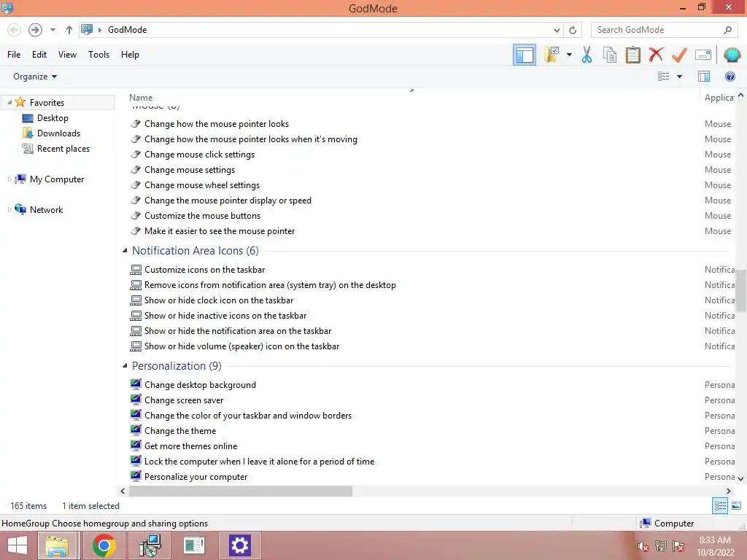Click the Forward navigation arrow
Viewport: 747px width, 560px height.
pyautogui.click(x=35, y=30)
